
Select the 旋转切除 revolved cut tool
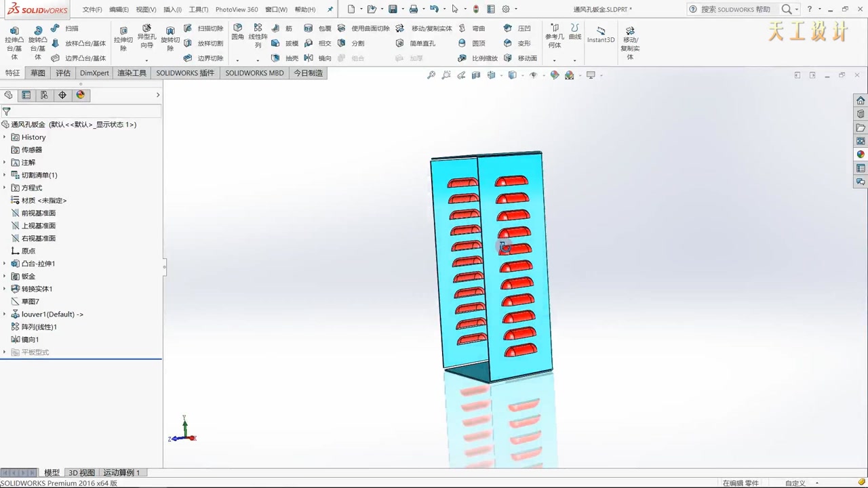(x=170, y=39)
